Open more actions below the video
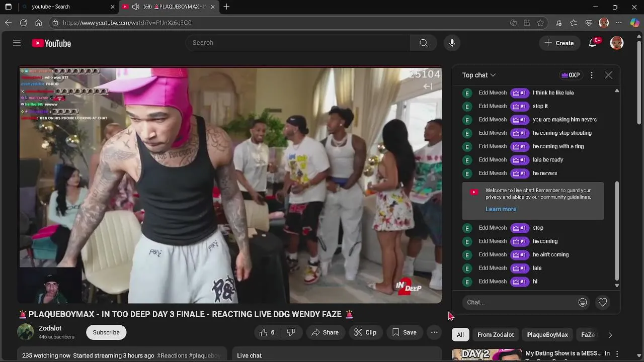The height and width of the screenshot is (362, 644). (x=434, y=332)
